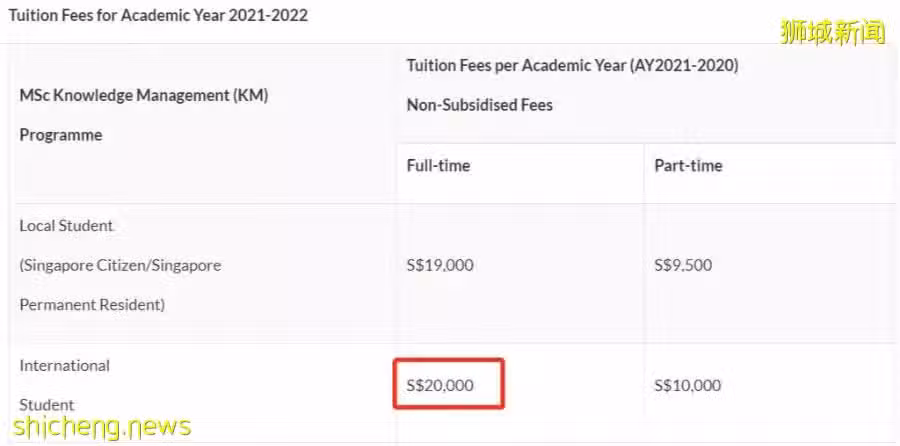This screenshot has width=900, height=446.
Task: Select the Local Student row label
Action: [x=67, y=226]
